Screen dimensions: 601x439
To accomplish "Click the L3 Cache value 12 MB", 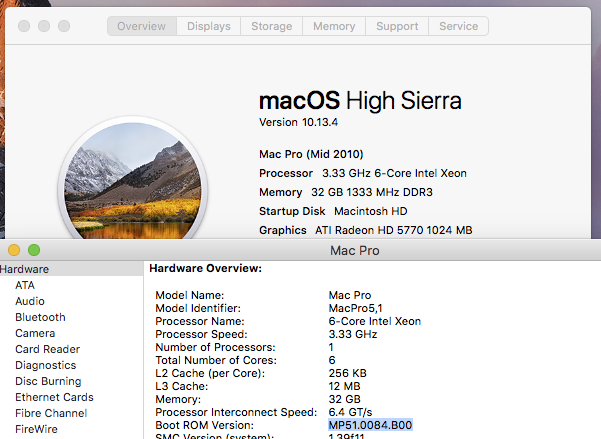I will click(344, 386).
